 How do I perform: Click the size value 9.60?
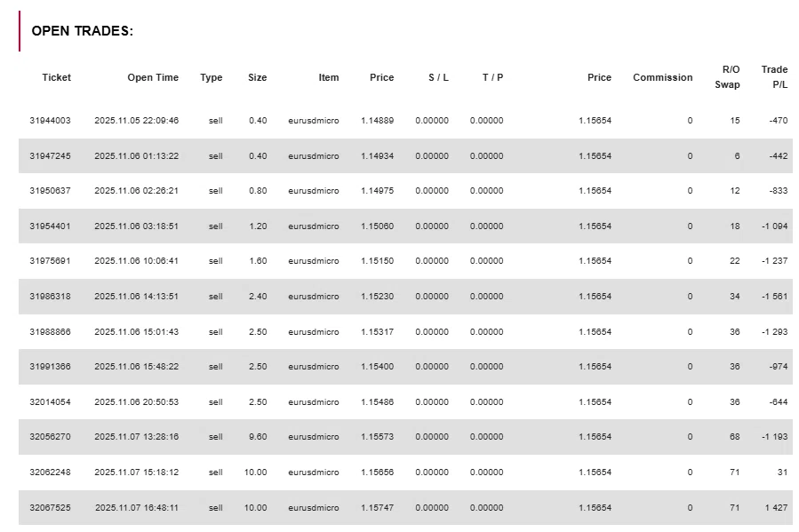tap(258, 437)
